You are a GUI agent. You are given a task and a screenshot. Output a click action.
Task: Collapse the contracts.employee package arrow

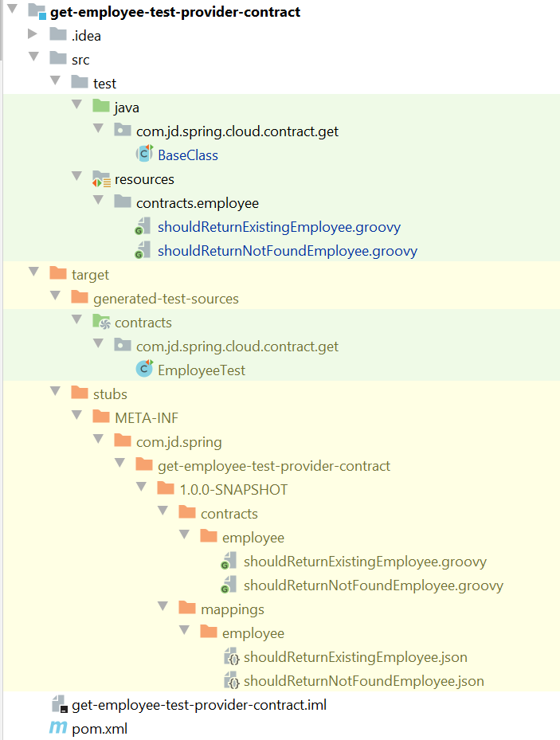pyautogui.click(x=99, y=200)
